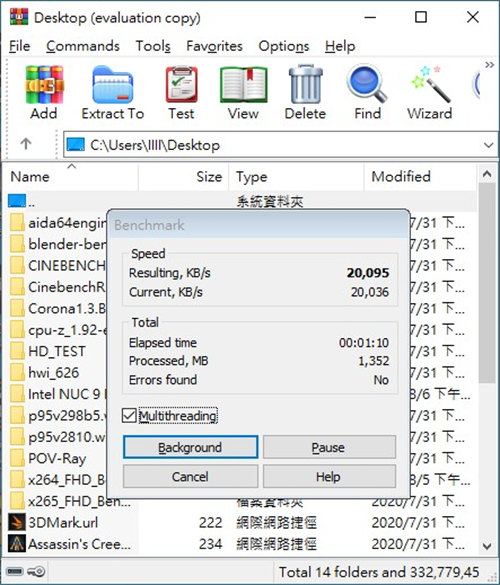Maximize the WinRAR Desktop window

(x=421, y=17)
